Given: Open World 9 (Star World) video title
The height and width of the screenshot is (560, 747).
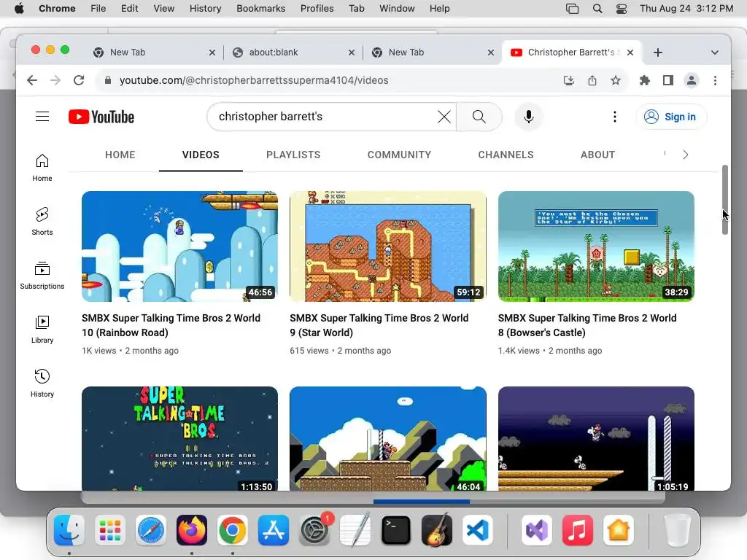Looking at the screenshot, I should pyautogui.click(x=379, y=325).
